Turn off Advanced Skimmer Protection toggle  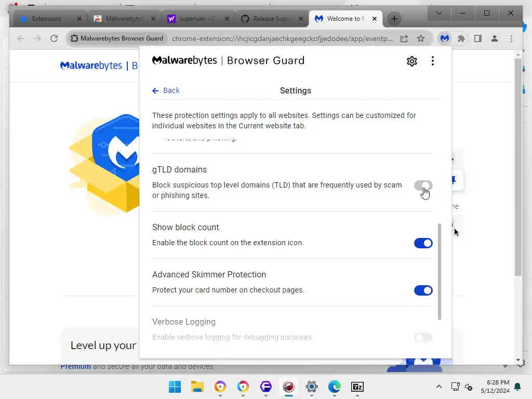coord(423,290)
